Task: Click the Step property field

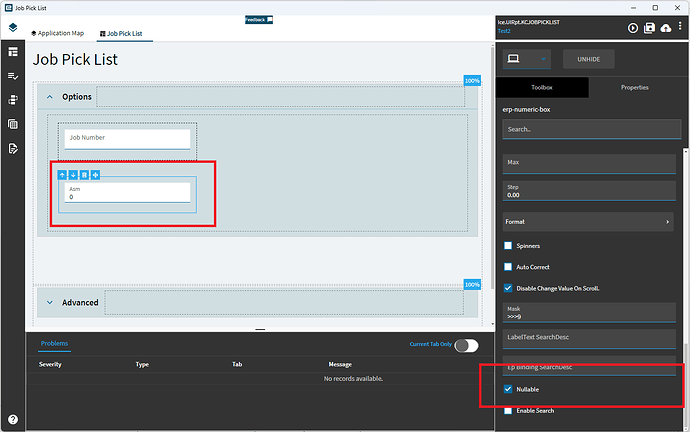Action: (x=589, y=191)
